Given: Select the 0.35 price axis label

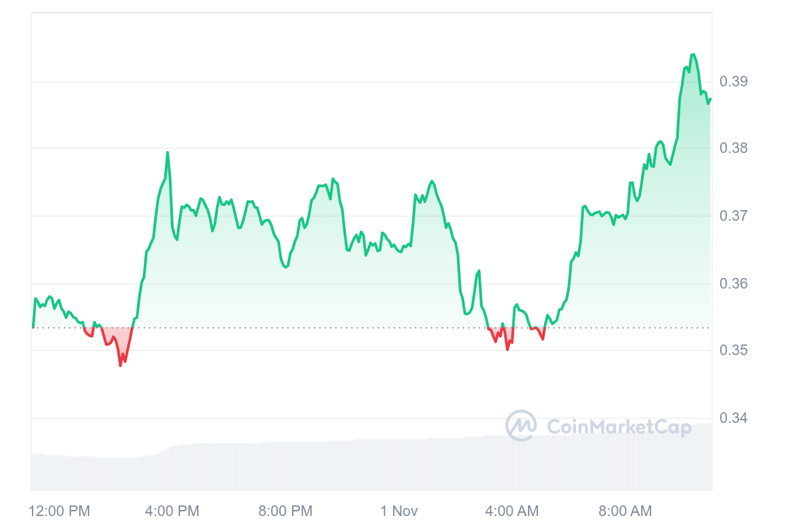Looking at the screenshot, I should (733, 350).
